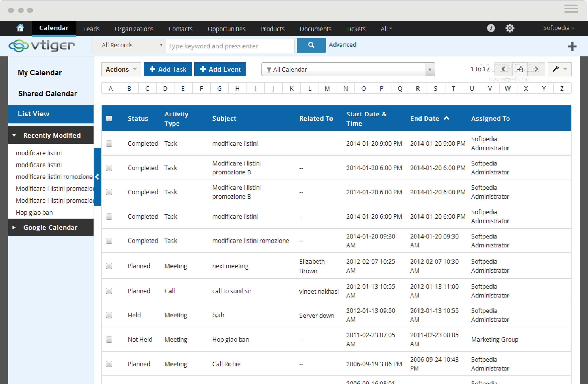The image size is (588, 384).
Task: Collapse sidebar with left arrow handle
Action: point(97,177)
